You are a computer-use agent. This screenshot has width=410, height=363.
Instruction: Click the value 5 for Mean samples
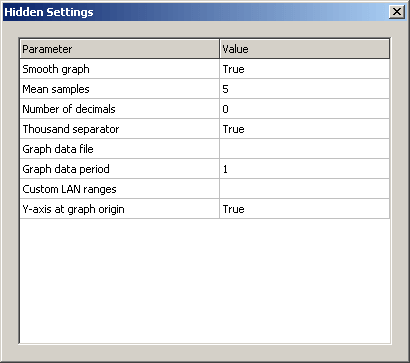[304, 89]
